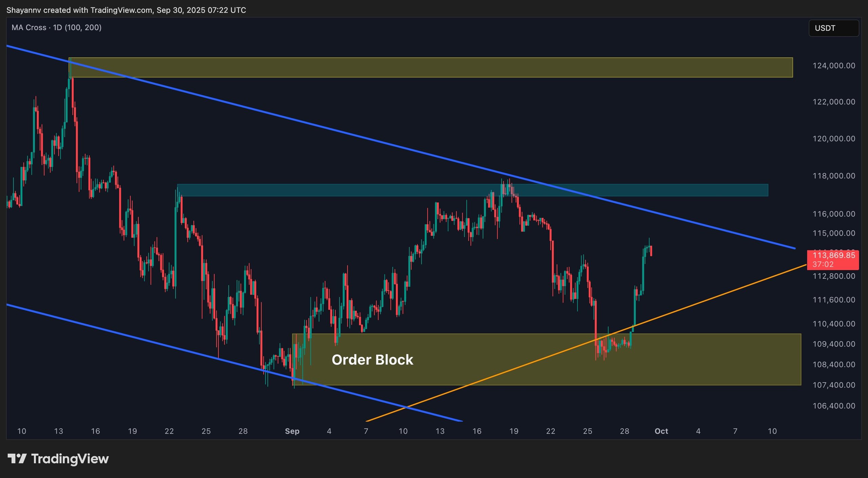
Task: Click the Order Block text label
Action: click(x=372, y=360)
